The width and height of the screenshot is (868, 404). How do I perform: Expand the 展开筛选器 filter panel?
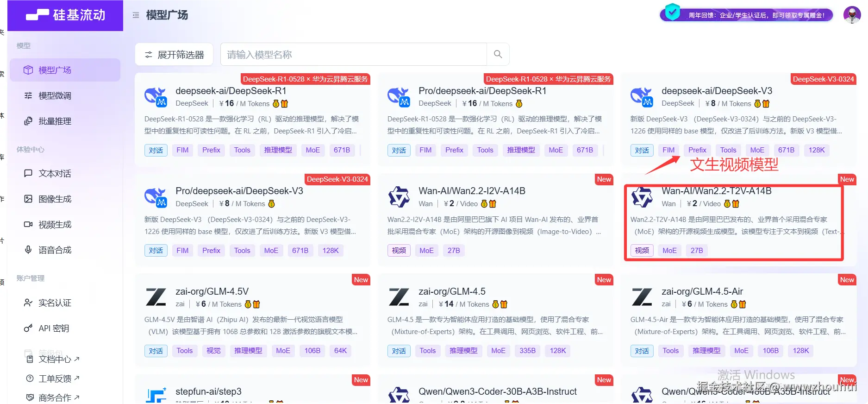(x=174, y=54)
